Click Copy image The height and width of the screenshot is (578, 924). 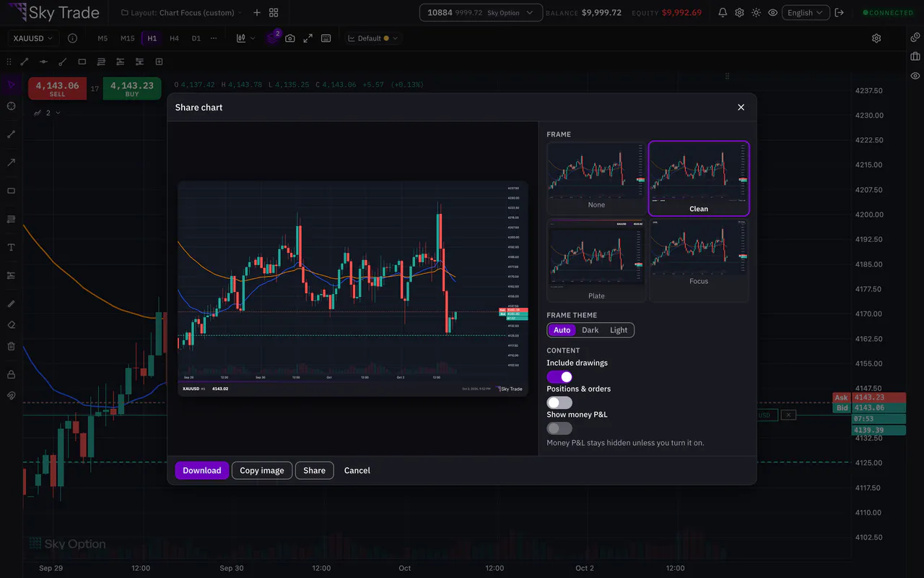pyautogui.click(x=262, y=470)
